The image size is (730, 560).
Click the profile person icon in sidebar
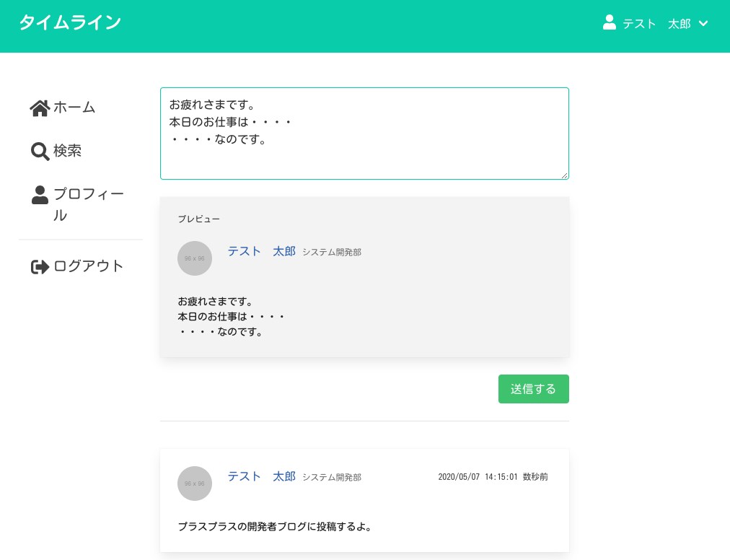39,194
